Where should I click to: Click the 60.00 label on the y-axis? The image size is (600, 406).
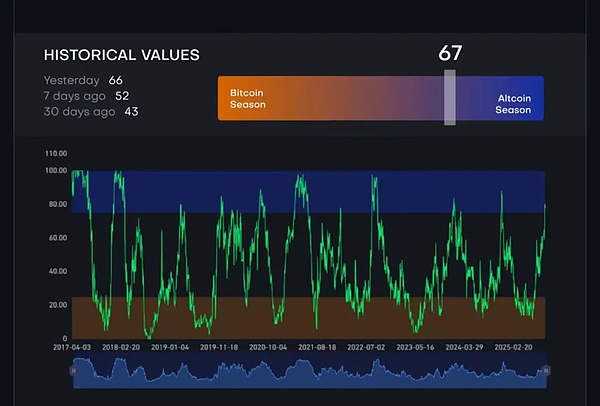pos(56,238)
